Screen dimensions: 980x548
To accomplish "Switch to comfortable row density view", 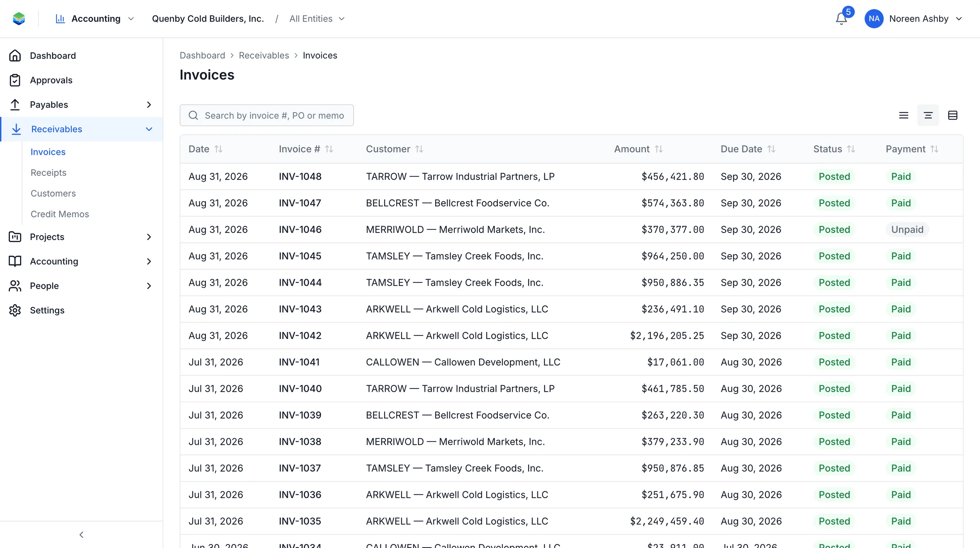I will pyautogui.click(x=904, y=115).
